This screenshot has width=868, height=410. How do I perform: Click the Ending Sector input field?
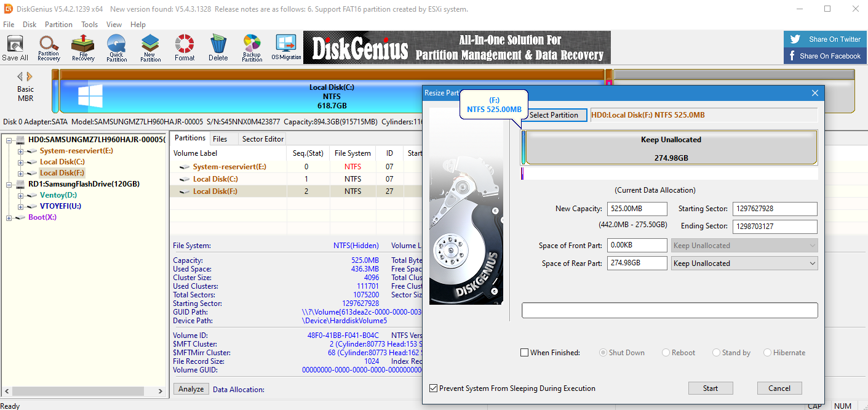coord(775,227)
